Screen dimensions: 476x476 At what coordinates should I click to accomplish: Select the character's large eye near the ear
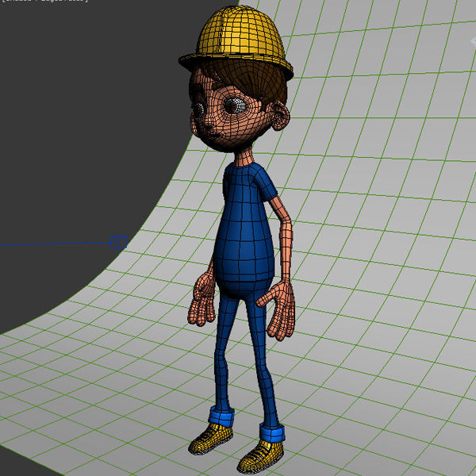tap(236, 106)
